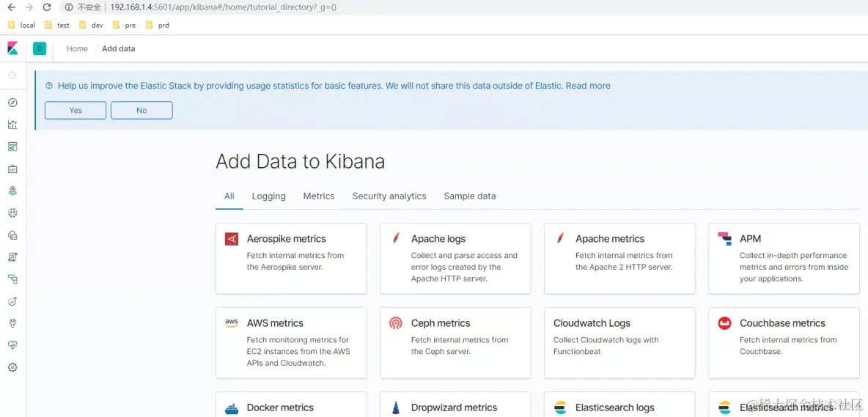Open the Recently viewed clock icon

[12, 75]
